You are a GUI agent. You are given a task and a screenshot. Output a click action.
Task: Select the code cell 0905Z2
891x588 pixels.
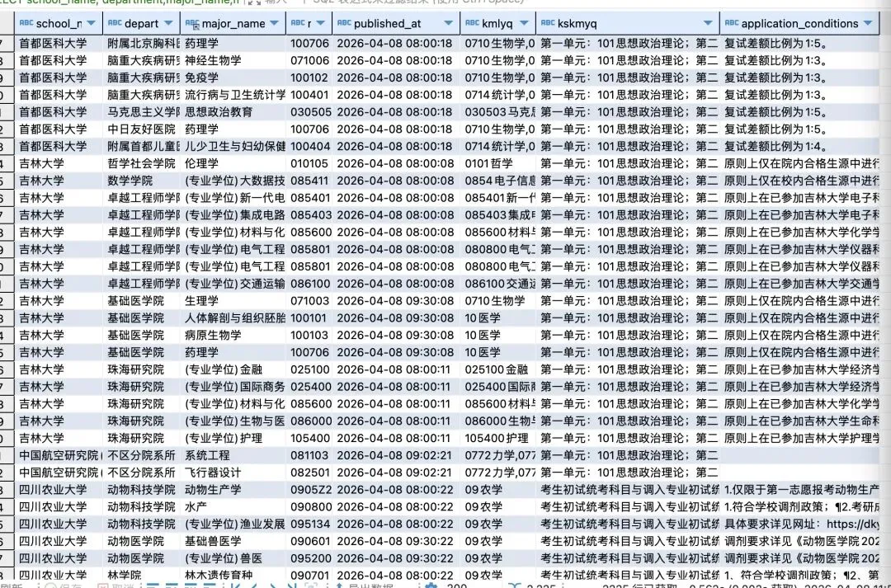309,490
